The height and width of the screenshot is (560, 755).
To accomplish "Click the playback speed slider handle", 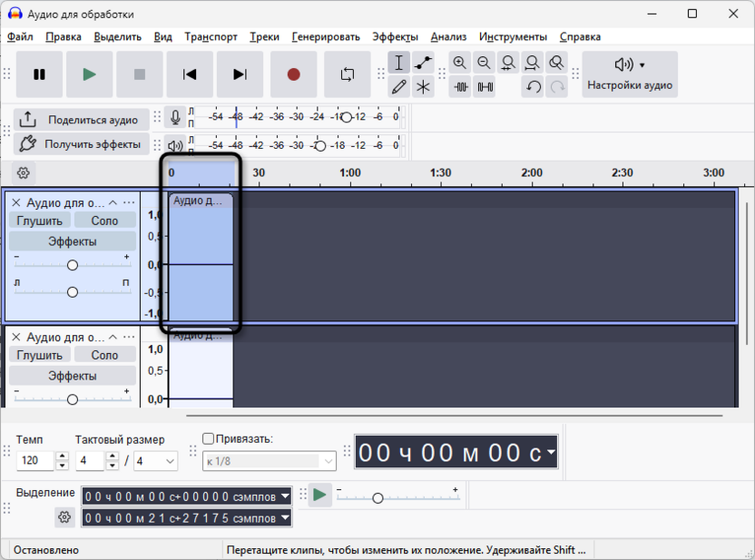I will point(378,498).
